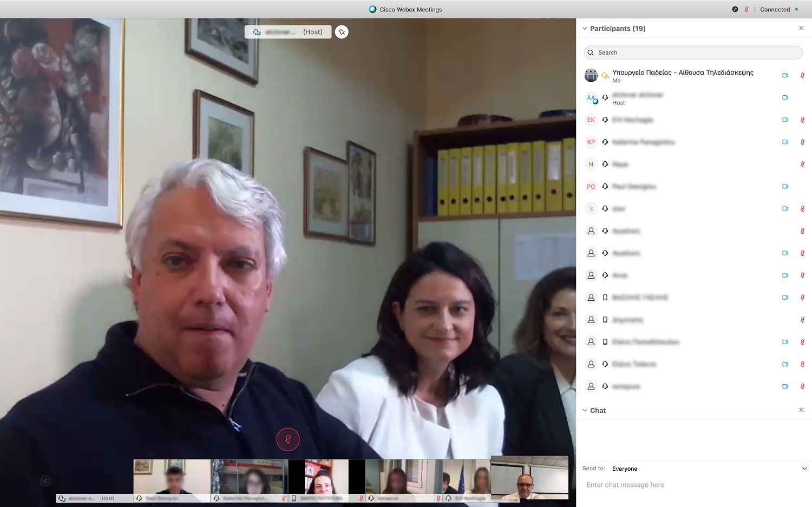Click the muted microphone icon in title bar
The height and width of the screenshot is (507, 812).
pyautogui.click(x=746, y=9)
